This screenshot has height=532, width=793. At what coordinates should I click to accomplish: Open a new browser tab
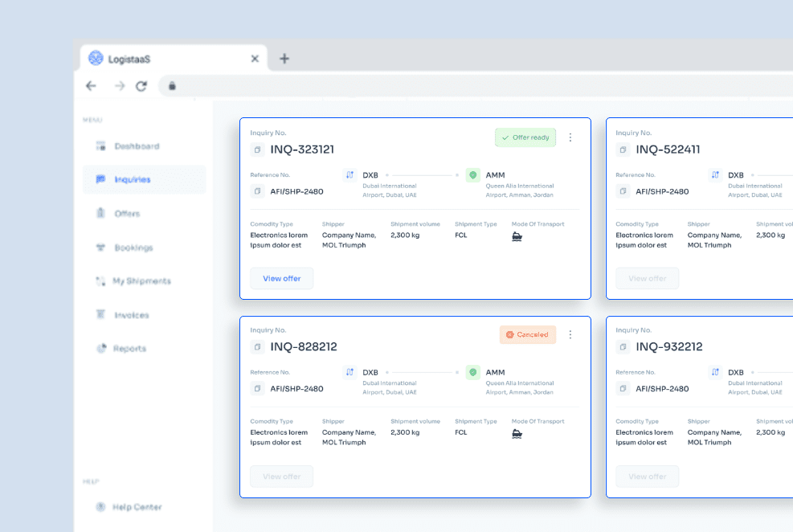pos(284,59)
